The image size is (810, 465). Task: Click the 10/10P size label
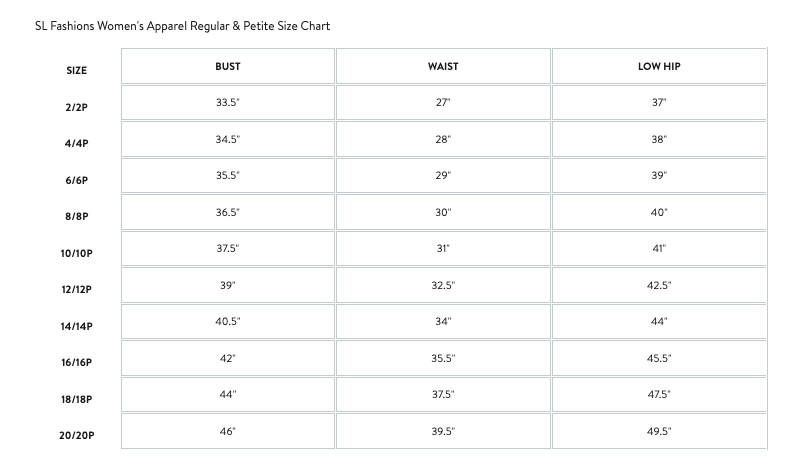point(77,254)
